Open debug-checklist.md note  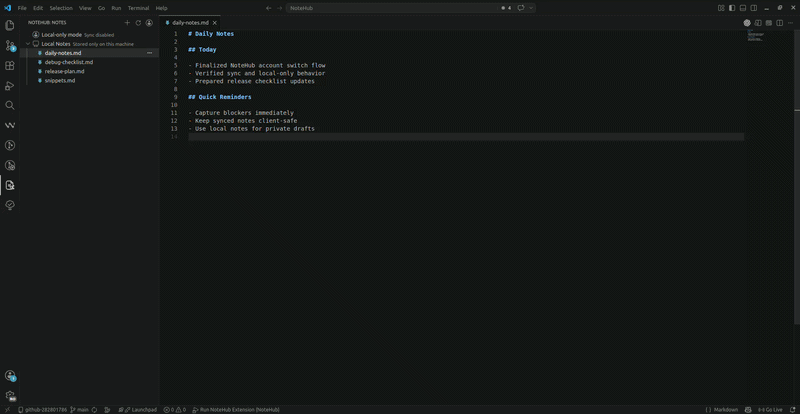click(69, 62)
